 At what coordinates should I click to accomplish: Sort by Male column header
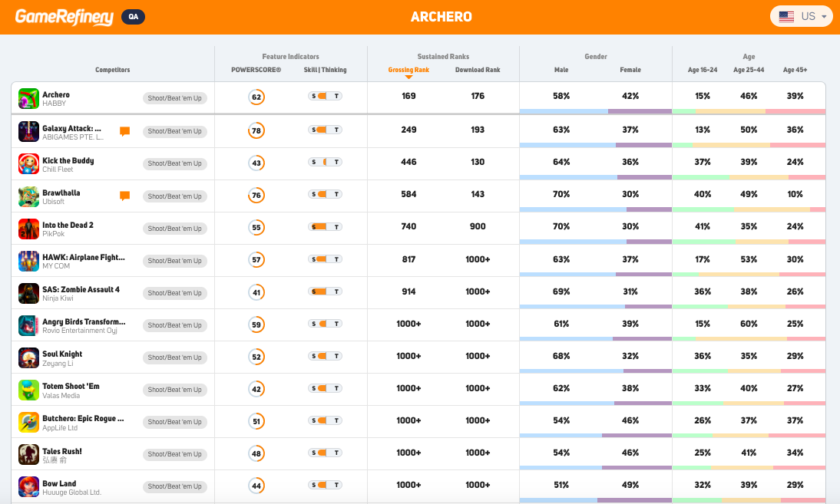561,70
